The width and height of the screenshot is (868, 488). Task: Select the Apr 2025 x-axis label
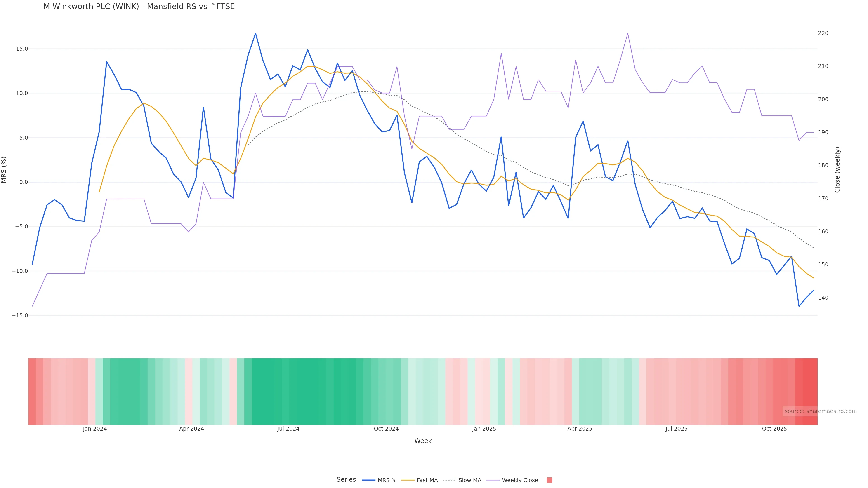pos(580,429)
